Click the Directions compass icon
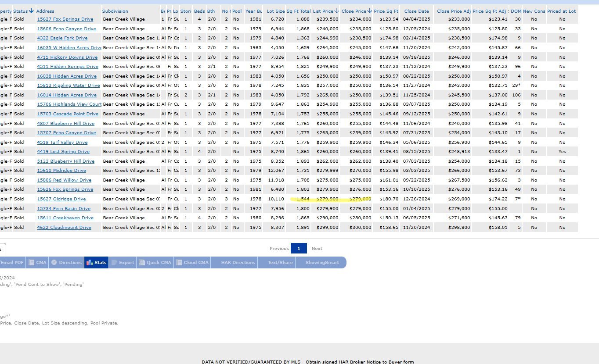This screenshot has width=599, height=364. pyautogui.click(x=54, y=262)
